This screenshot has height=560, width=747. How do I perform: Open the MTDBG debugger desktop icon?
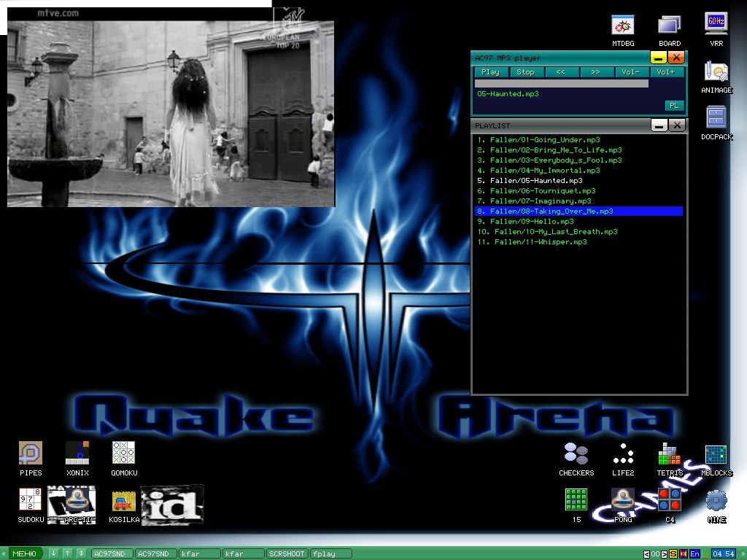(x=622, y=26)
